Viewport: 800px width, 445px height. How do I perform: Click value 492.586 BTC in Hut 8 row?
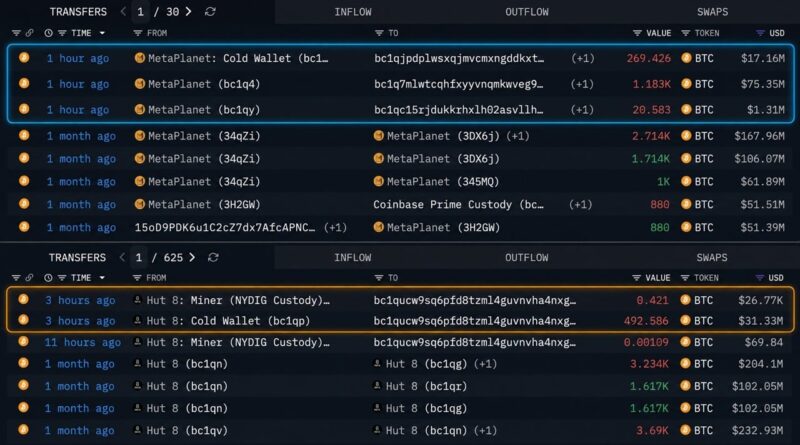click(x=646, y=320)
